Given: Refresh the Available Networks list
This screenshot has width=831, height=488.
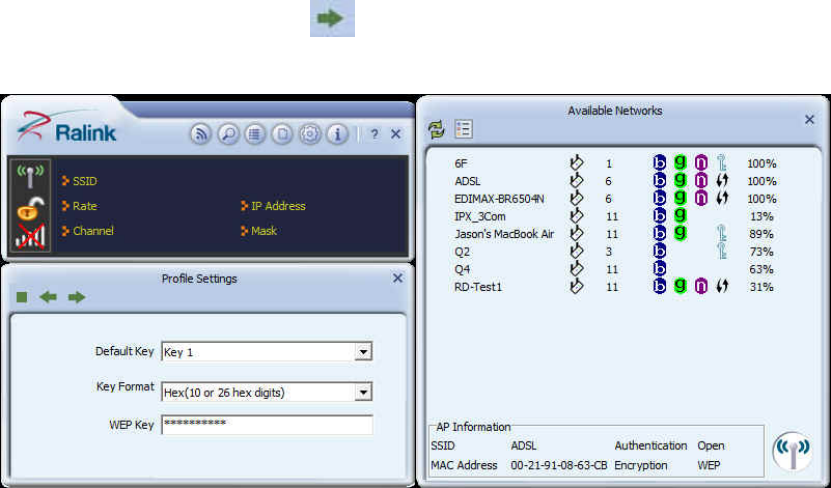Looking at the screenshot, I should click(437, 129).
